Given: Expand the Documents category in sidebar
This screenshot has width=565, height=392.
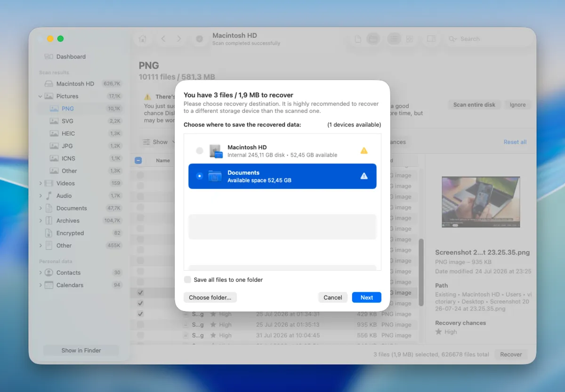Looking at the screenshot, I should [x=40, y=208].
